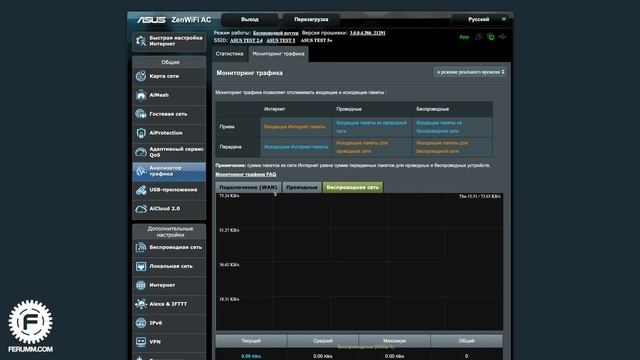Open Интернет WAN settings in the sidebar
640x360 pixels.
[x=169, y=285]
